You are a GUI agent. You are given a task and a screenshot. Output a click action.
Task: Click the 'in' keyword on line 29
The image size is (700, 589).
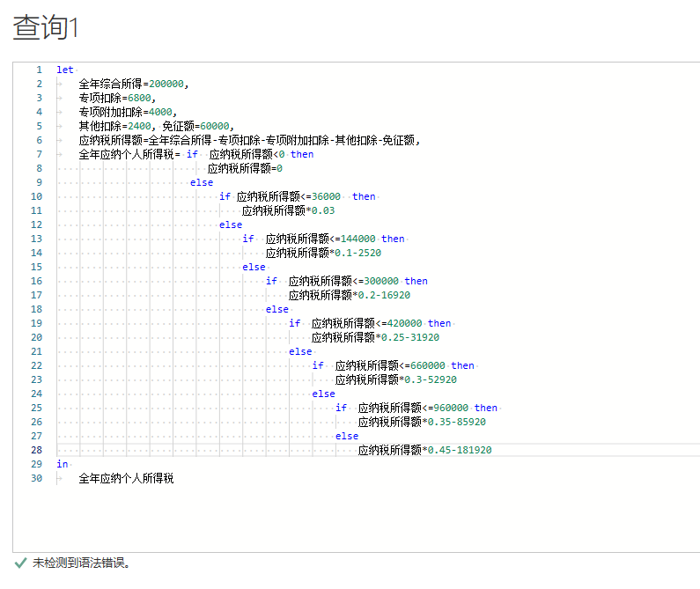click(x=62, y=464)
